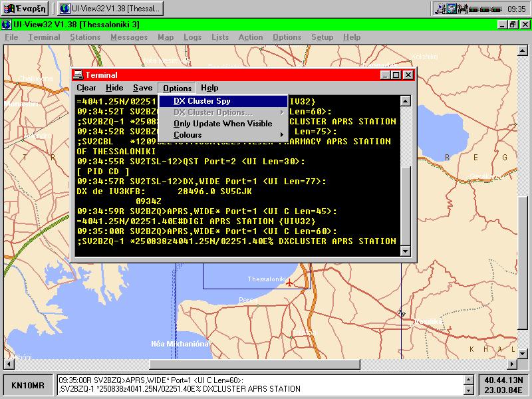Open the main window Options menu

click(x=287, y=37)
